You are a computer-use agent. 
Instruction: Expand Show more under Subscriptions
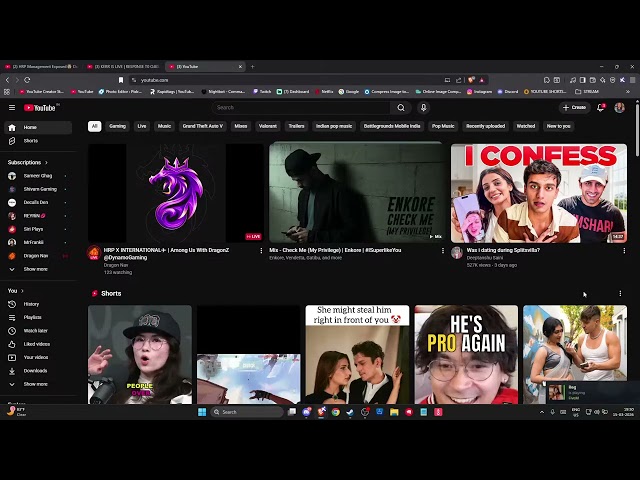point(38,269)
